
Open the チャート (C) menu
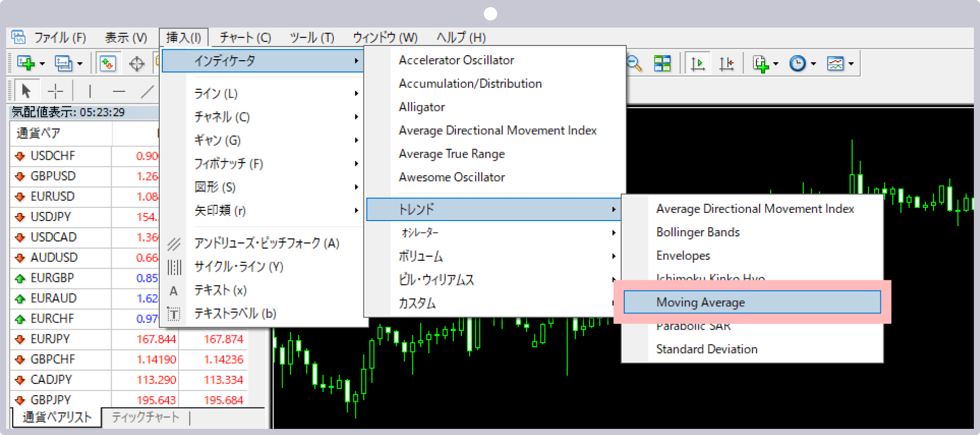245,37
